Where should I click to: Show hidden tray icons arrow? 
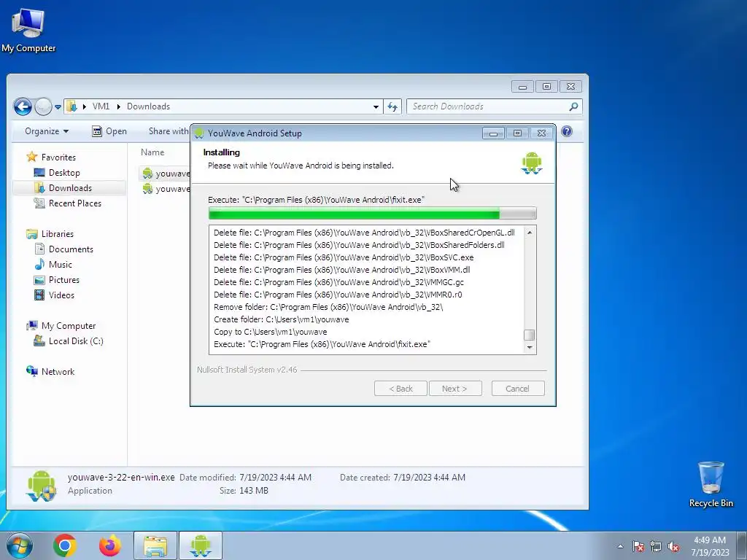click(620, 546)
